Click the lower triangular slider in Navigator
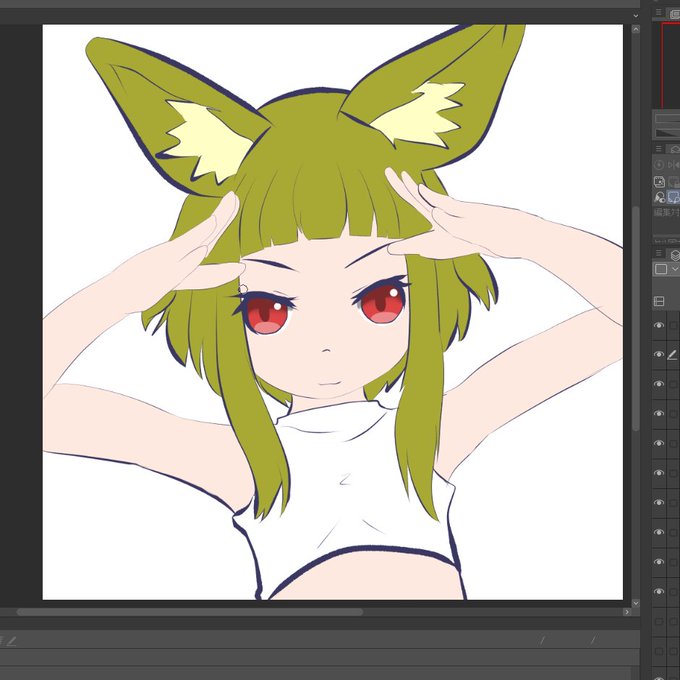This screenshot has width=680, height=680. (x=667, y=133)
